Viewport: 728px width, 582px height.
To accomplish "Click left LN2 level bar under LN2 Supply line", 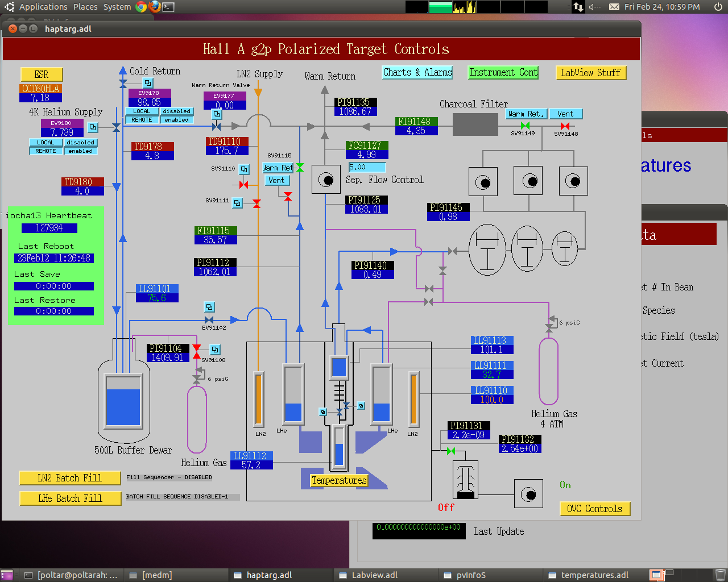I will [259, 399].
